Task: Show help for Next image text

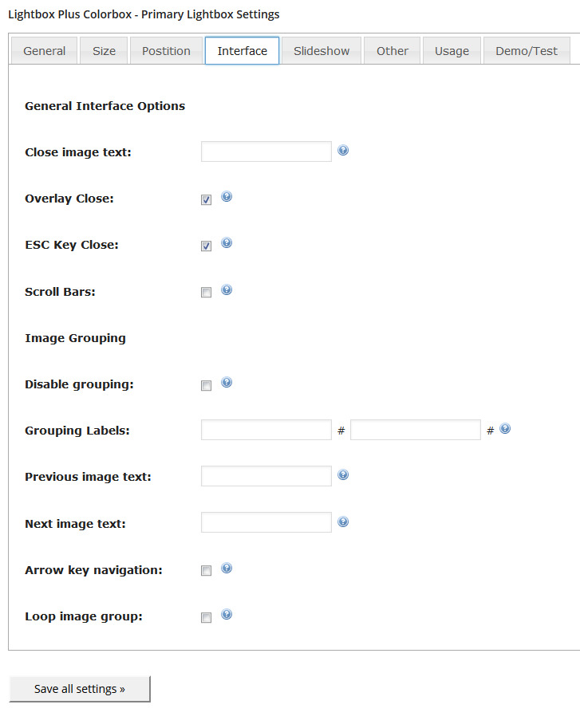Action: (343, 521)
